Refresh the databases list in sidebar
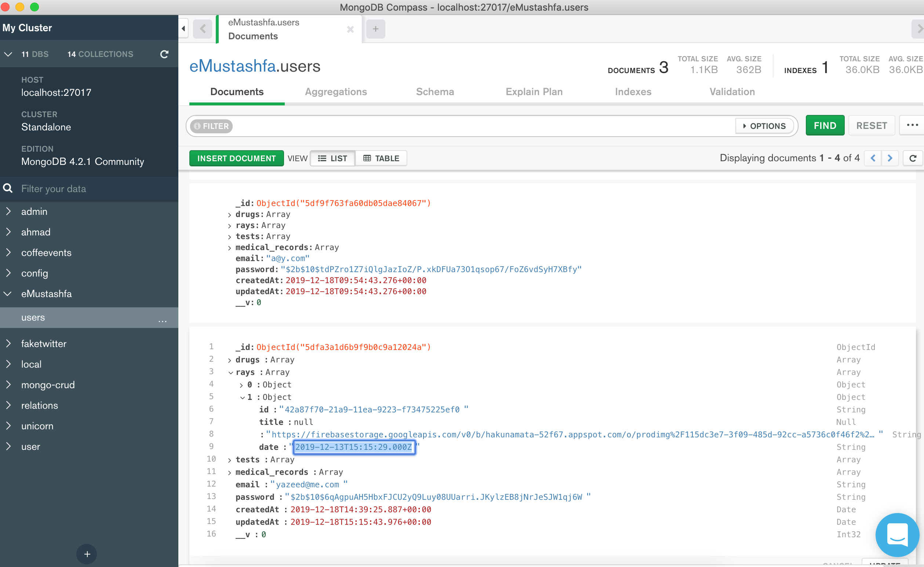Screen dimensions: 924x567 164,54
